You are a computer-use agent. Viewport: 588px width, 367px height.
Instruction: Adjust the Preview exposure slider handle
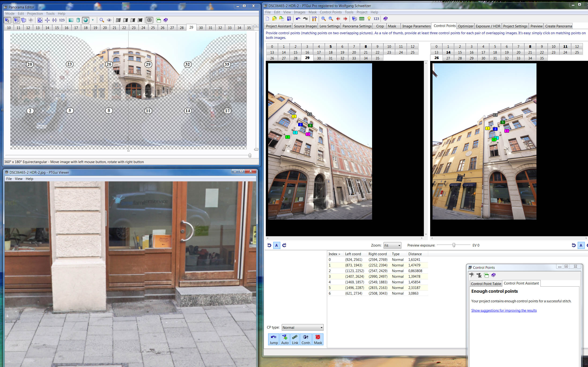pyautogui.click(x=454, y=245)
